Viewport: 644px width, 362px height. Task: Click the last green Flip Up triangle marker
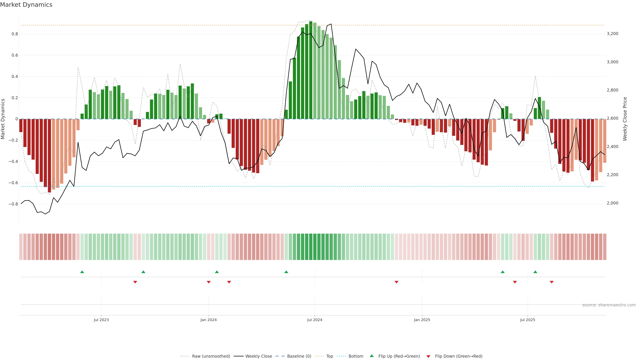(x=535, y=272)
